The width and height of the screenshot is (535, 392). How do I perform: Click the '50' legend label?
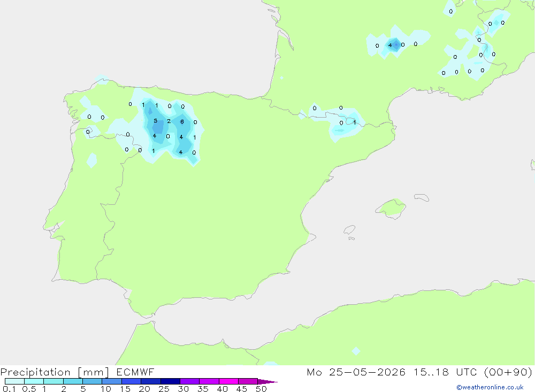(x=261, y=389)
